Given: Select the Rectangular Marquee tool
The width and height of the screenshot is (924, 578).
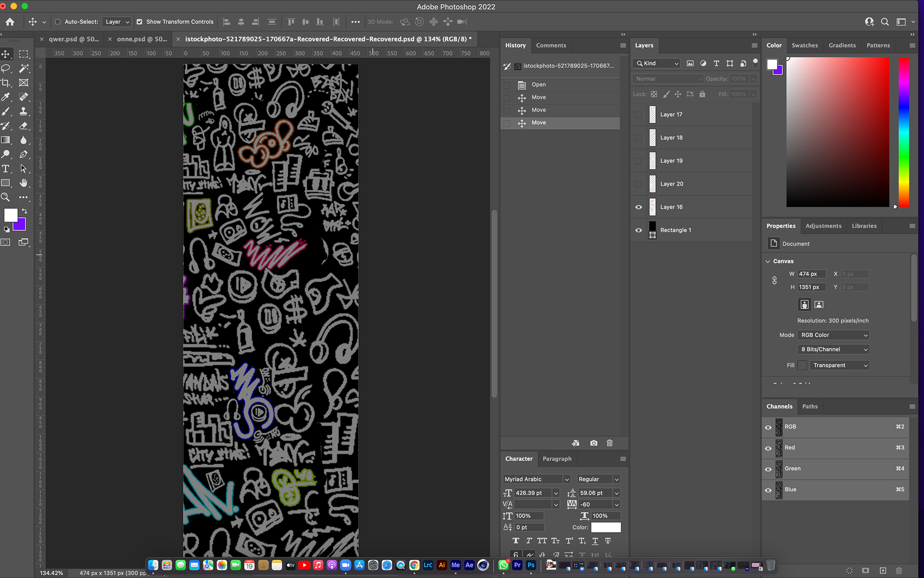Looking at the screenshot, I should pos(24,54).
